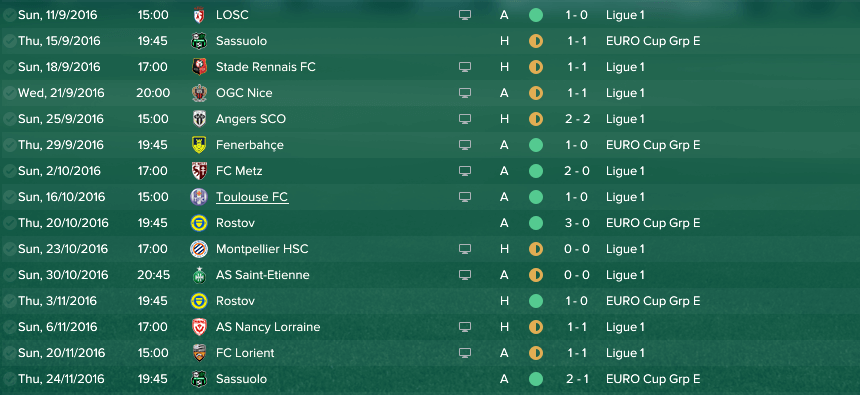This screenshot has width=860, height=395.
Task: Open the Toulouse FC team link
Action: pos(252,197)
